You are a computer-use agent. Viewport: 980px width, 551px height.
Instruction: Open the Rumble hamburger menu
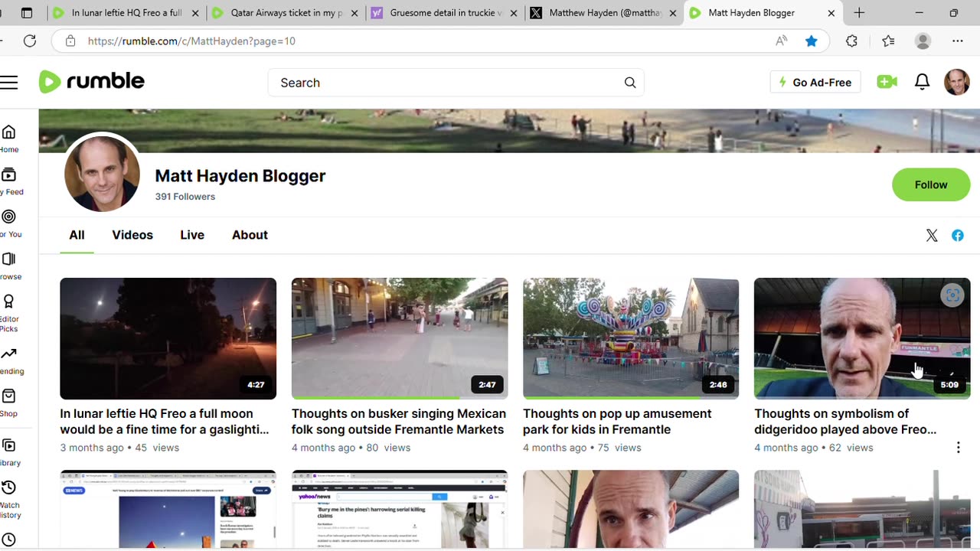(x=8, y=83)
